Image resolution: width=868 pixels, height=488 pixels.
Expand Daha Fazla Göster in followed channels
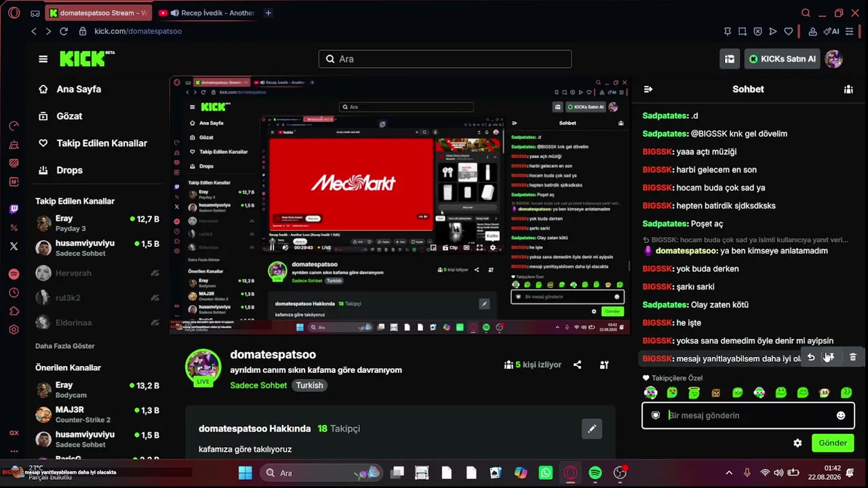click(65, 346)
